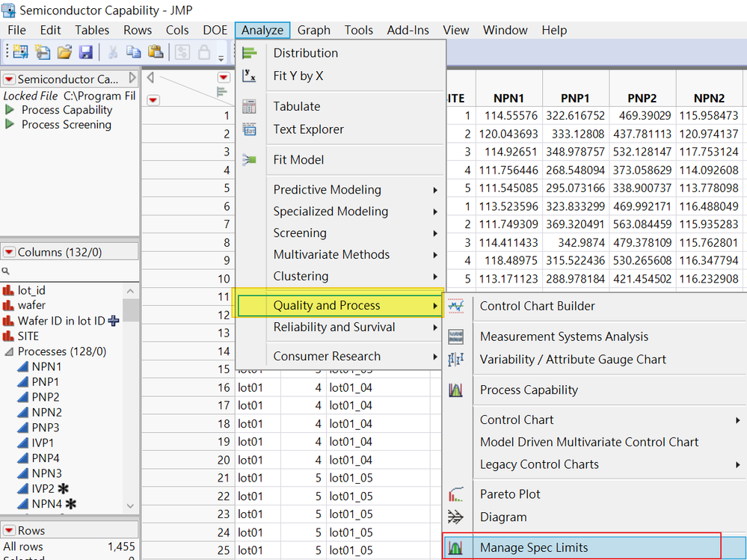Open the Rows panel red triangle menu
747x560 pixels.
pyautogui.click(x=9, y=531)
